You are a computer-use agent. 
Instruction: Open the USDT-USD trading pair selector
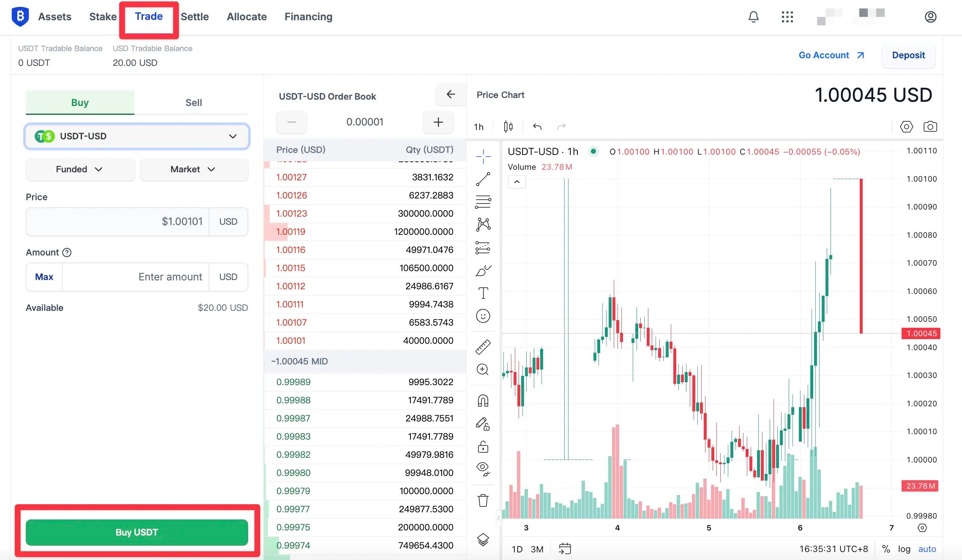pos(137,136)
